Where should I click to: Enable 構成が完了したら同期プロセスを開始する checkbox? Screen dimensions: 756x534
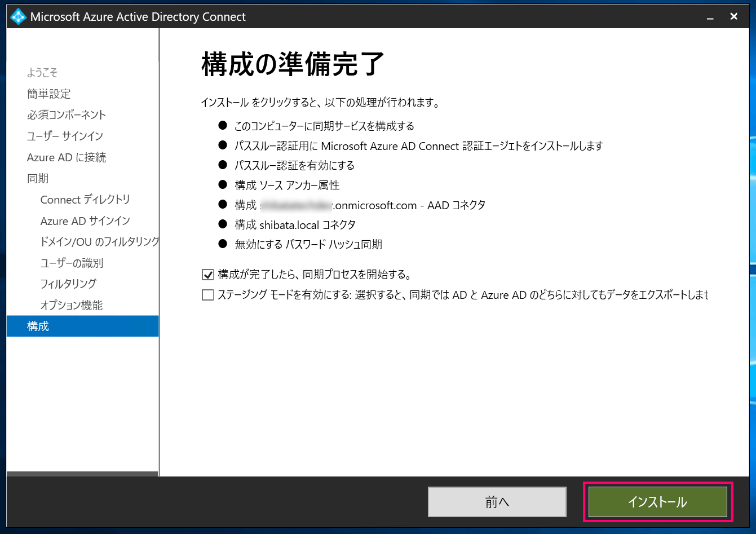(x=208, y=275)
